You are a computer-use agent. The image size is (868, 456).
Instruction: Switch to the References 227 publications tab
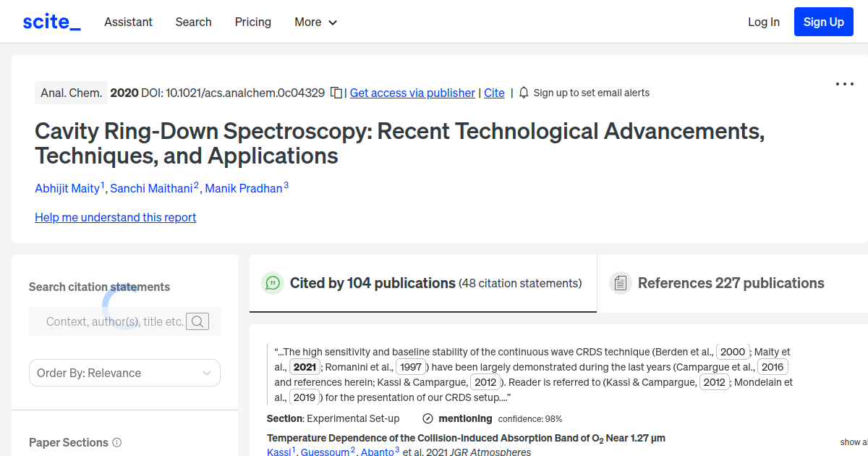point(731,283)
